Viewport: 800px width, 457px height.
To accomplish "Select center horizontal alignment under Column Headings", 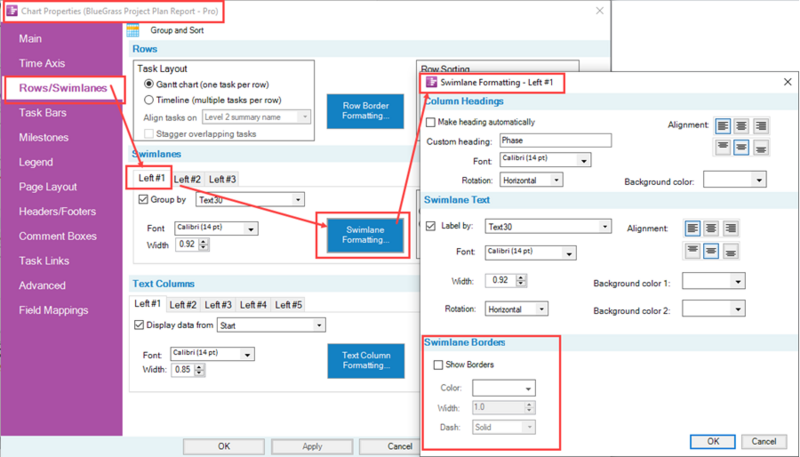I will 741,125.
